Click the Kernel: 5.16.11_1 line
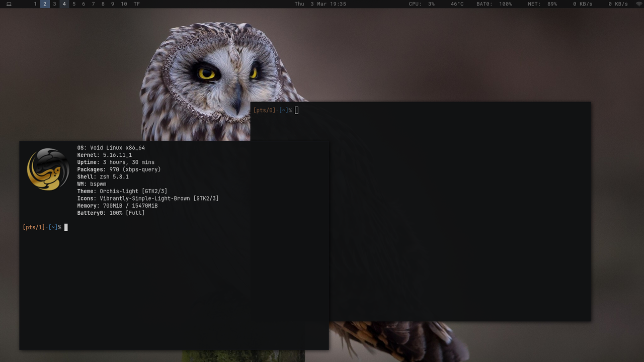 (x=104, y=155)
